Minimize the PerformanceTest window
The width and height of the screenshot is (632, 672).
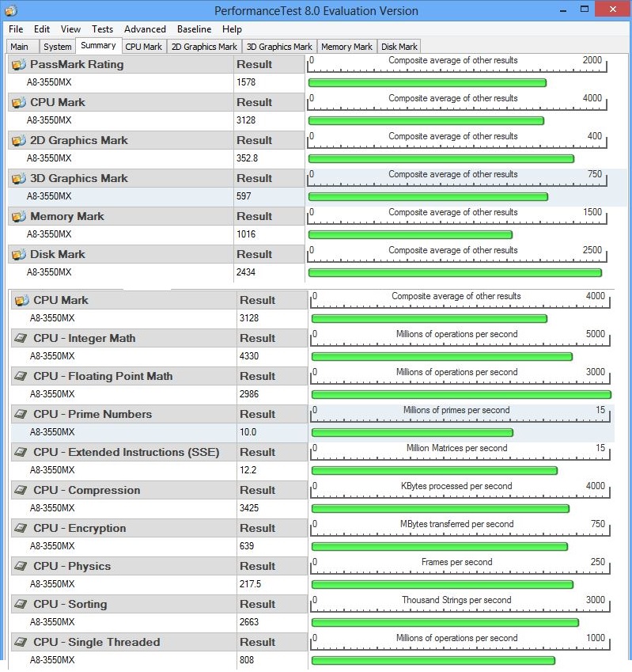point(563,9)
